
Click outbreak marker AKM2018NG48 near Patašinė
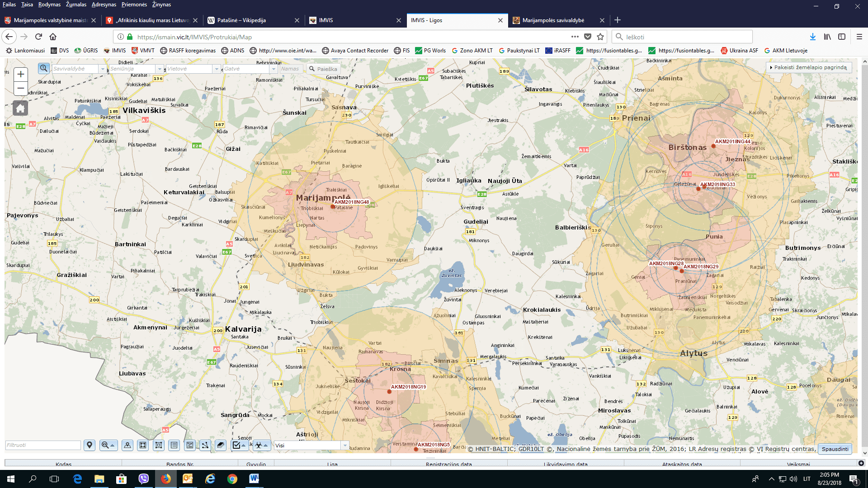pyautogui.click(x=333, y=206)
